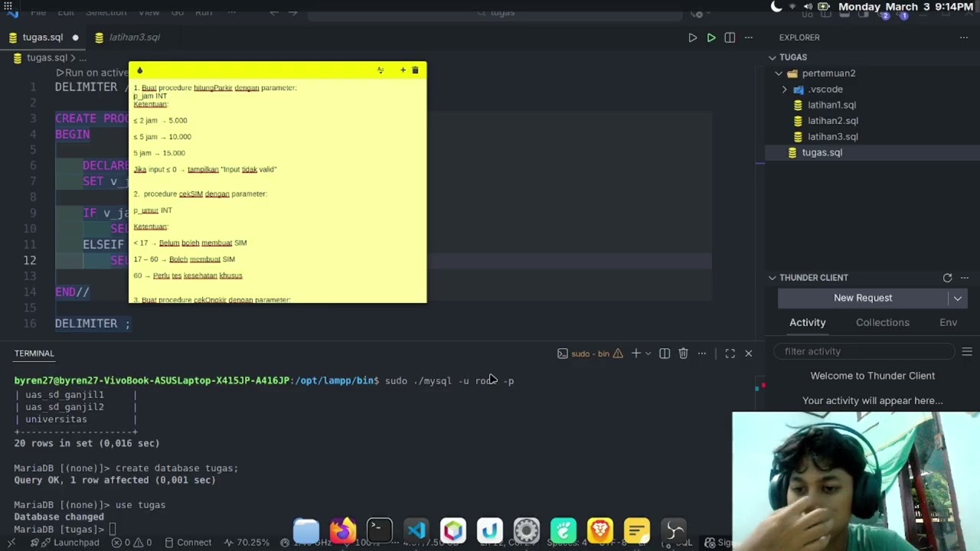980x551 pixels.
Task: Click Run on active connection code lens
Action: (92, 73)
